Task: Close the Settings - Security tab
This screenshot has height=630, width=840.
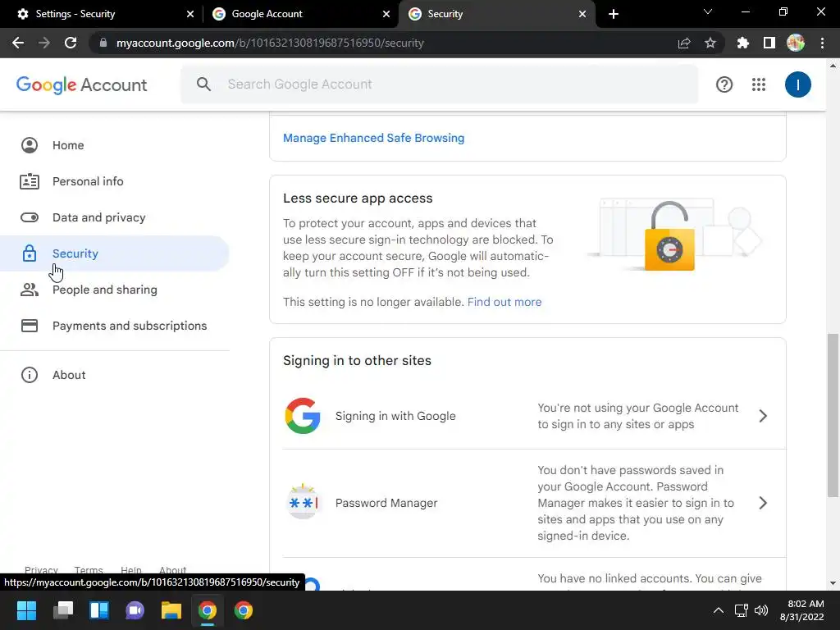Action: click(190, 14)
